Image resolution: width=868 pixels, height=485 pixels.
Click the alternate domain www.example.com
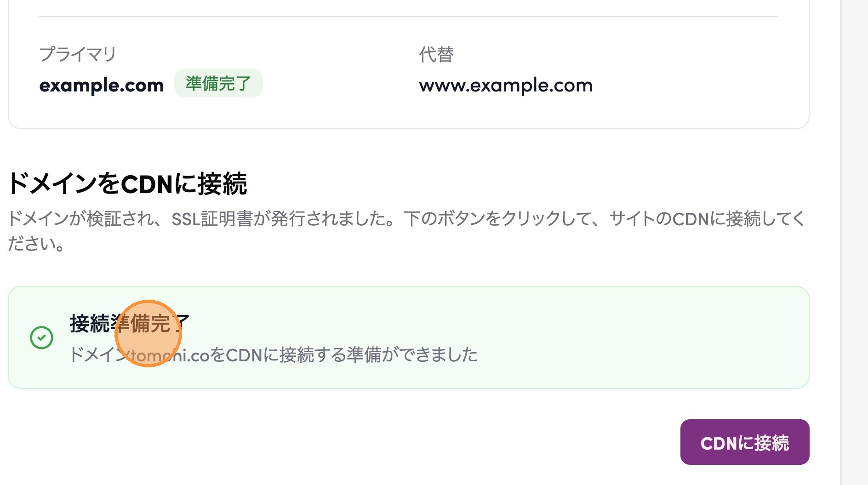[x=506, y=86]
